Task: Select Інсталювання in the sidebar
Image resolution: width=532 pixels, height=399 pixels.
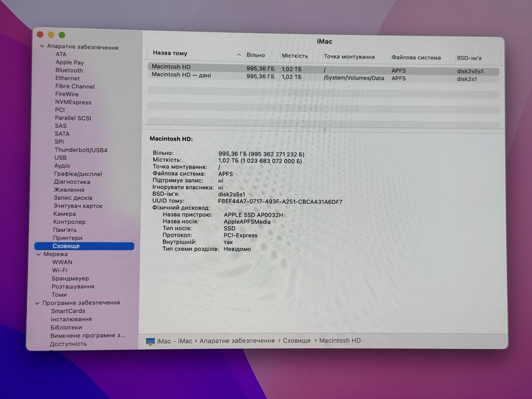Action: (x=71, y=319)
